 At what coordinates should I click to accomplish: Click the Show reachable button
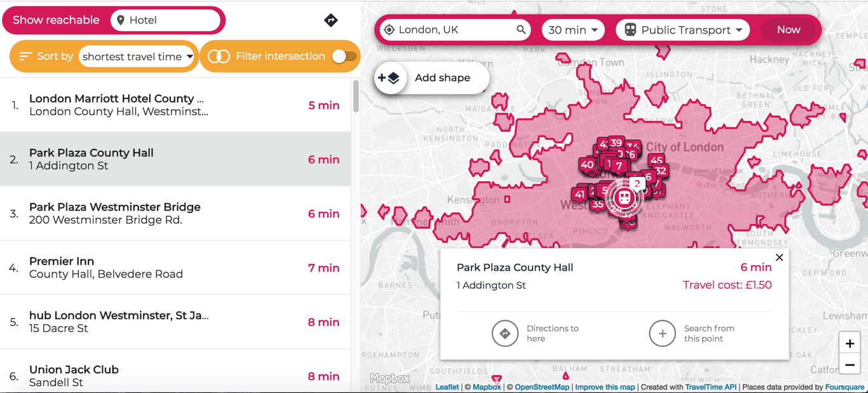point(56,20)
